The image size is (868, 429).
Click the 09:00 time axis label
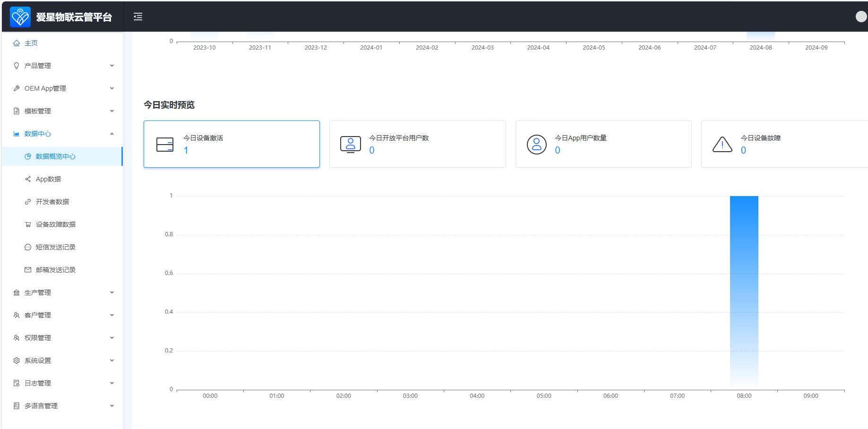tap(811, 396)
